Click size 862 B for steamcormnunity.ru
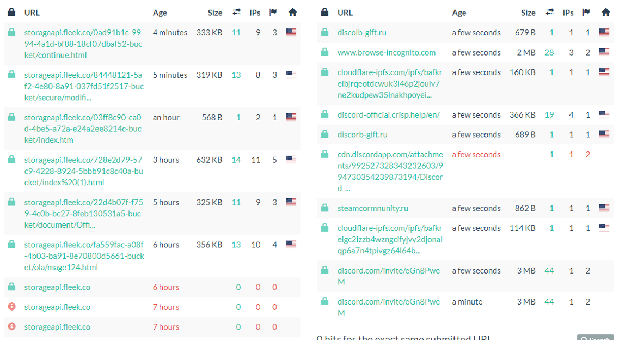This screenshot has width=644, height=340. [525, 209]
